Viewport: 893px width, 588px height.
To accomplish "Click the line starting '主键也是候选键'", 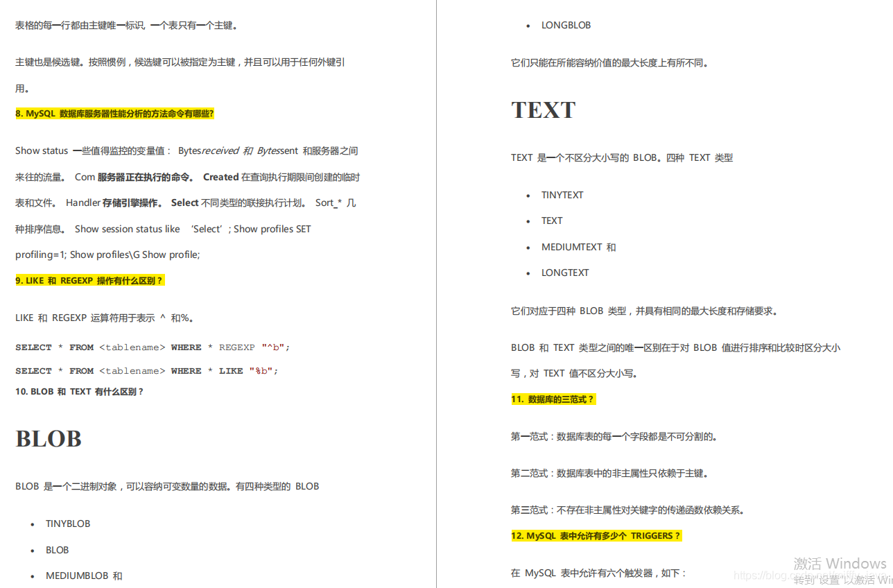I will pyautogui.click(x=180, y=62).
